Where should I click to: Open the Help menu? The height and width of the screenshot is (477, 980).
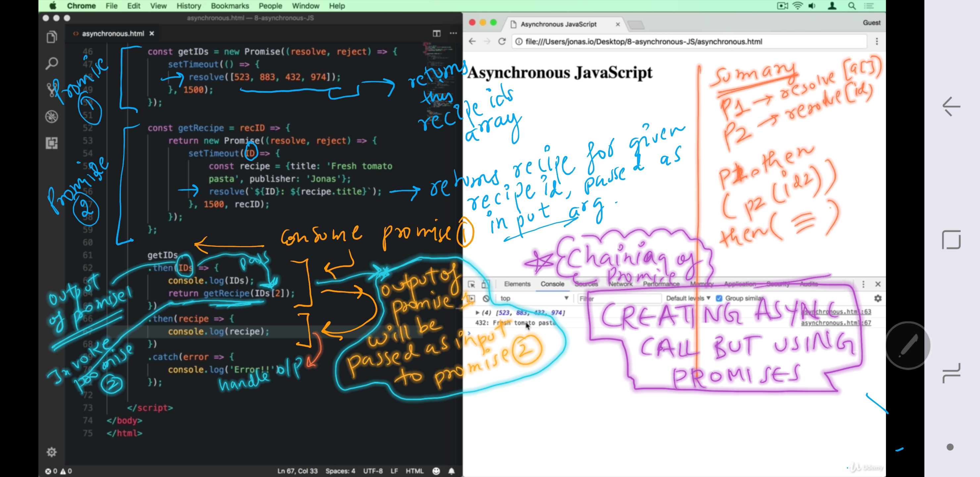(x=337, y=6)
